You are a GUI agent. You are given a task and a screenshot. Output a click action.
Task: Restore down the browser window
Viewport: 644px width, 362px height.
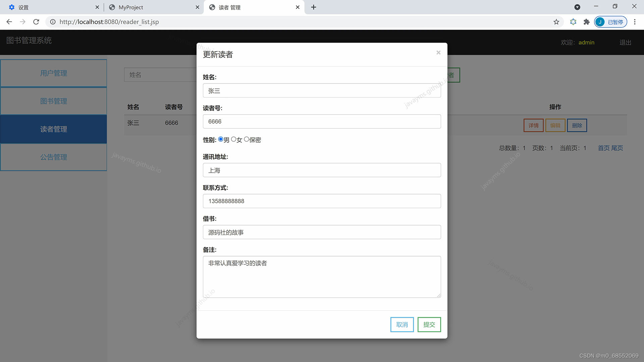615,6
